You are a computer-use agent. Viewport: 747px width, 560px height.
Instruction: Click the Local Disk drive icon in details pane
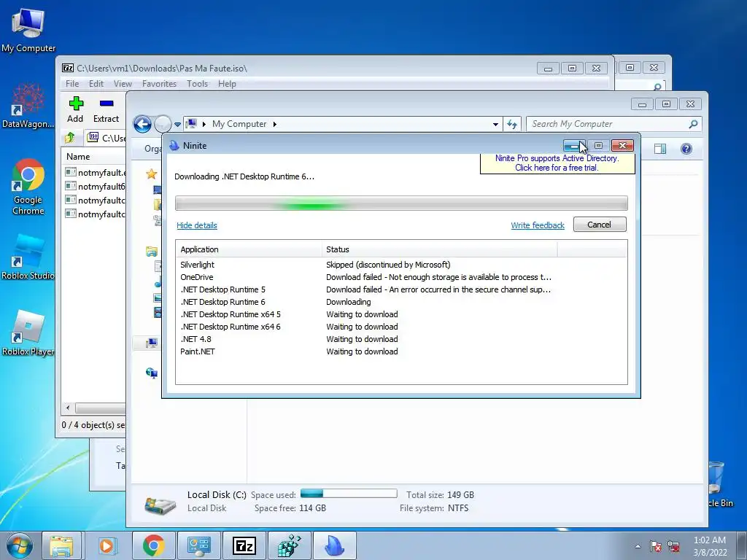point(160,505)
